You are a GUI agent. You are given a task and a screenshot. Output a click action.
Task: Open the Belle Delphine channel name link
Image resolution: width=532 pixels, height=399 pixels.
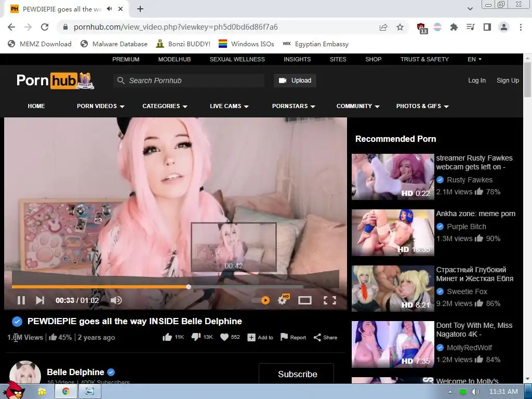75,372
